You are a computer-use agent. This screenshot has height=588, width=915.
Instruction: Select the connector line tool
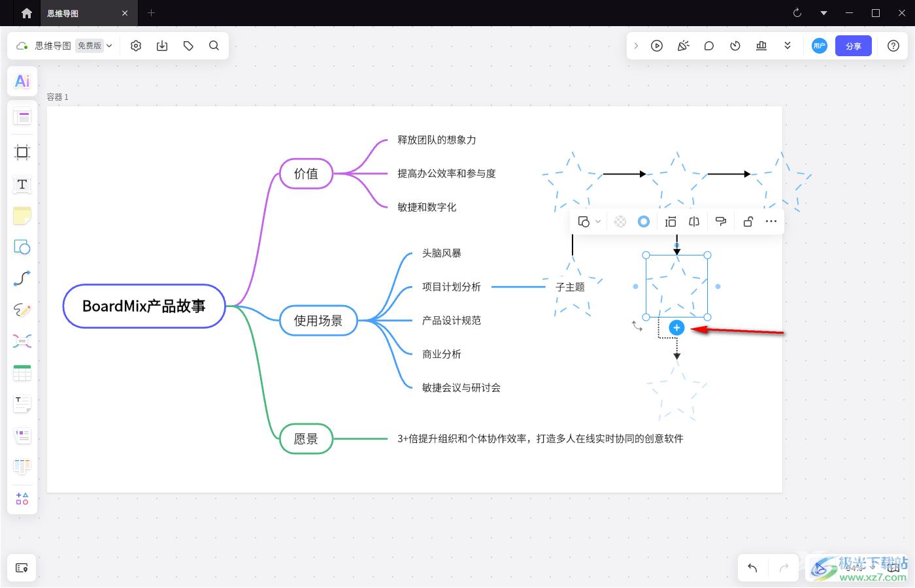tap(22, 278)
